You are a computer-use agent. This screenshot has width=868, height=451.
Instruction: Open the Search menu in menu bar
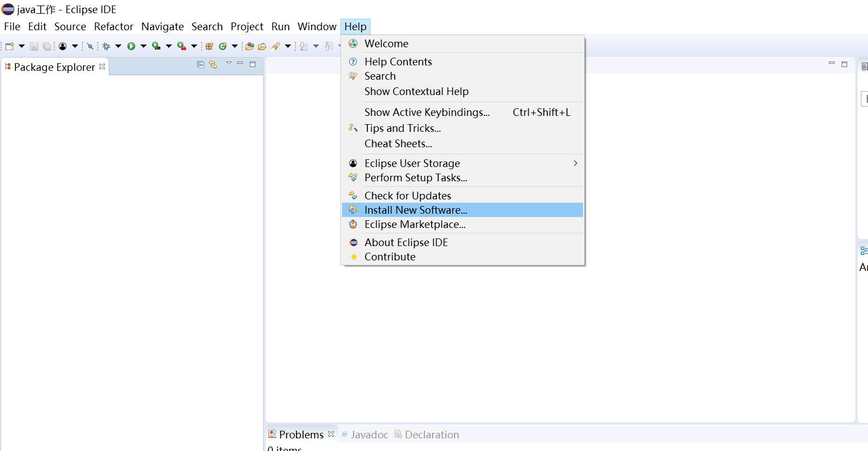pos(207,26)
